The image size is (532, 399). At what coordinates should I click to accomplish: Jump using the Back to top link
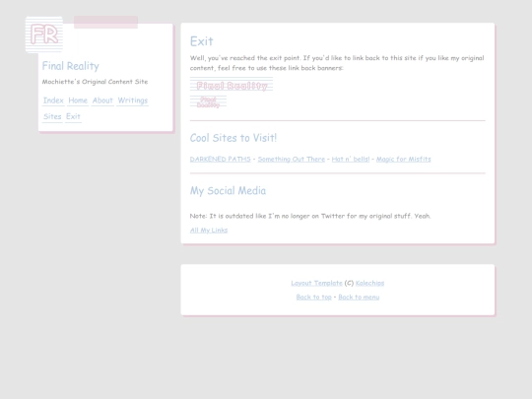pos(314,298)
